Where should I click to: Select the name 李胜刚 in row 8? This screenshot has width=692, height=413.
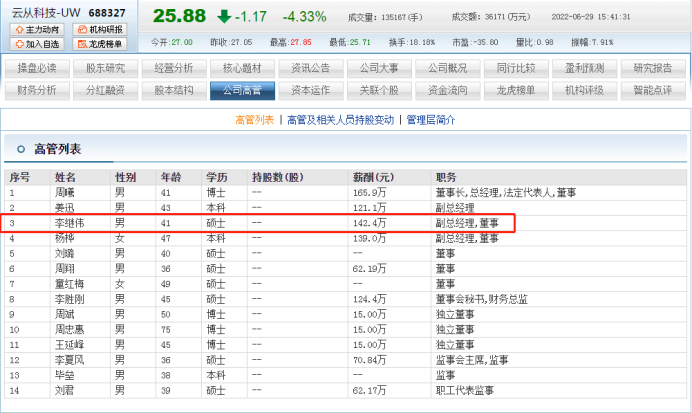(69, 299)
